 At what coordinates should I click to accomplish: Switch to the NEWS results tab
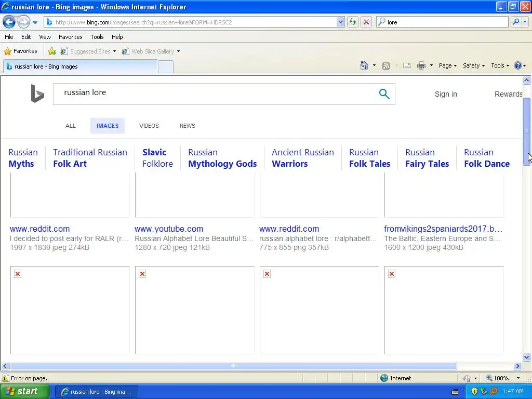(x=187, y=126)
